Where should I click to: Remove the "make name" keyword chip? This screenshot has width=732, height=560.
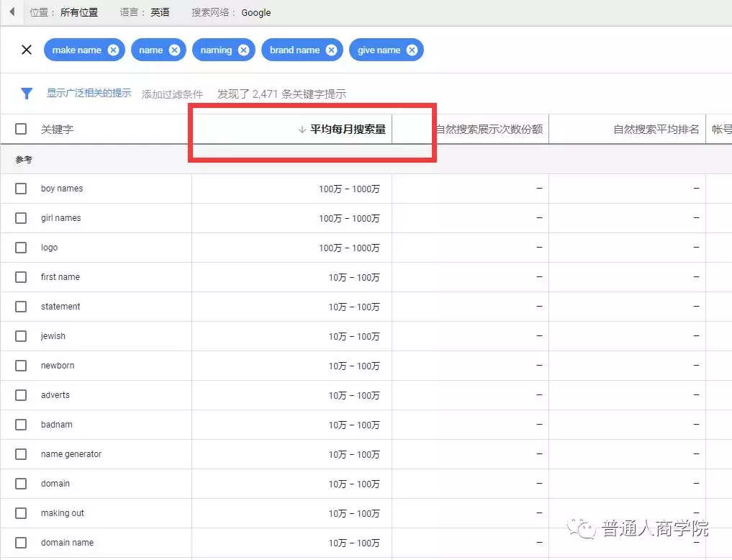coord(113,50)
